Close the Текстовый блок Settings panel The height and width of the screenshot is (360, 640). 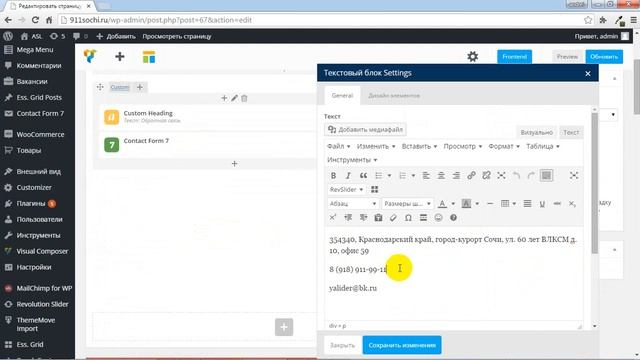point(588,73)
